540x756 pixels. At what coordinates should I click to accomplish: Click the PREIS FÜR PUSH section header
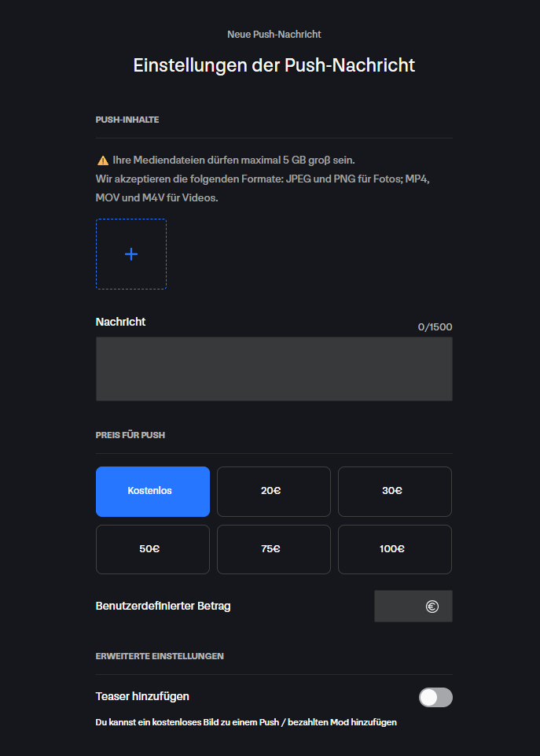(x=130, y=435)
